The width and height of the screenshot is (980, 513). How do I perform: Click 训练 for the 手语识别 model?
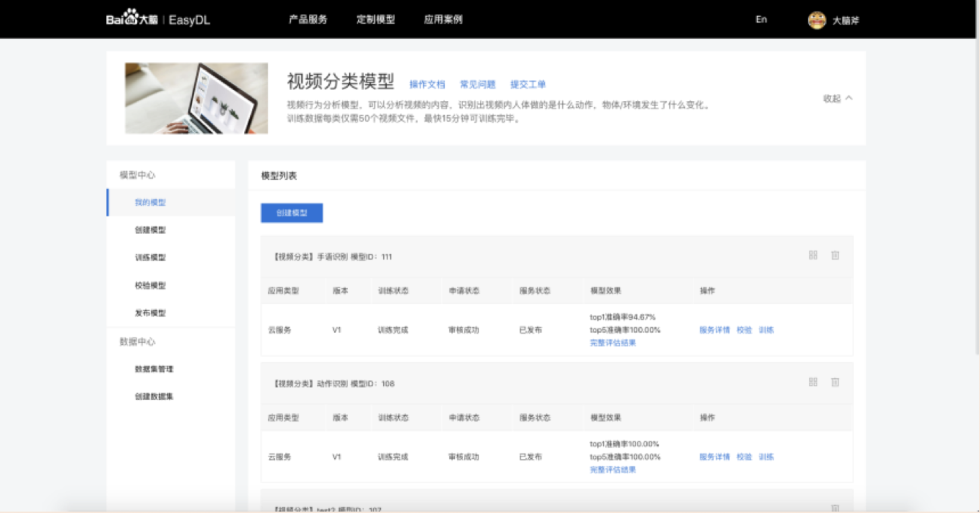766,330
